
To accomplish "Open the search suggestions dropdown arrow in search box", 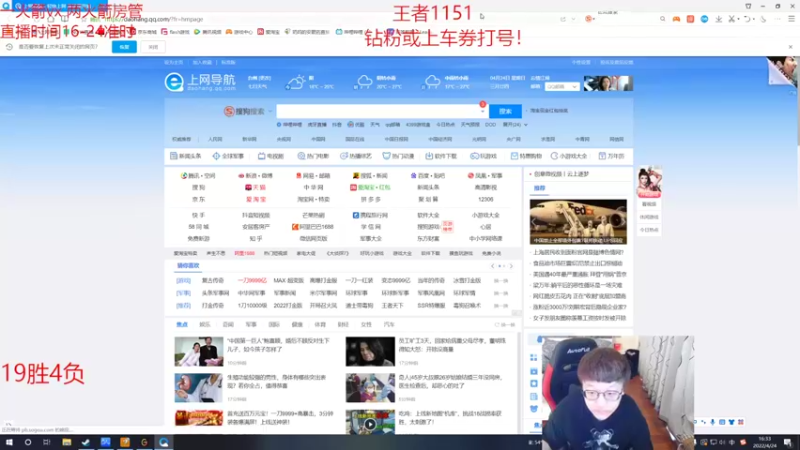I will pos(483,111).
